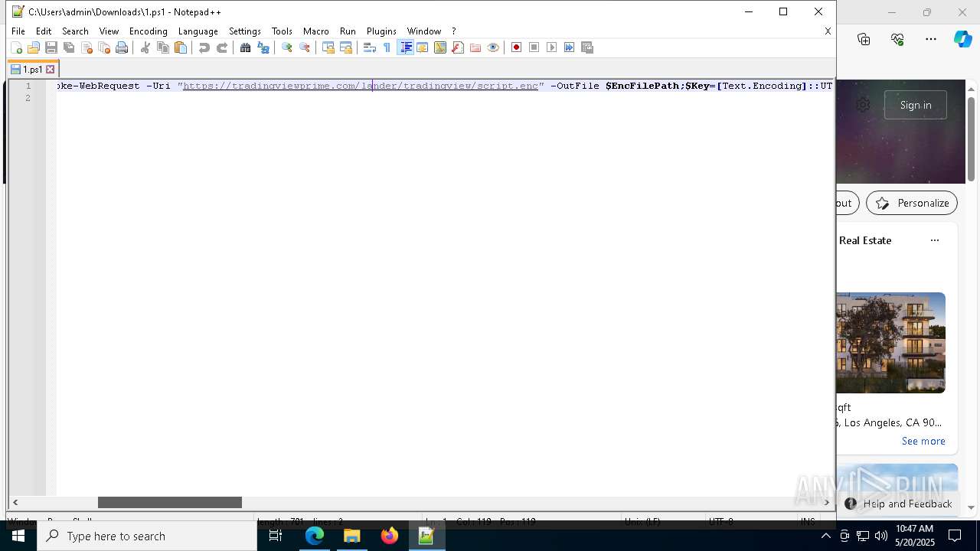Toggle Synchronize Horizontal Scrolling icon
980x551 pixels.
coord(346,47)
